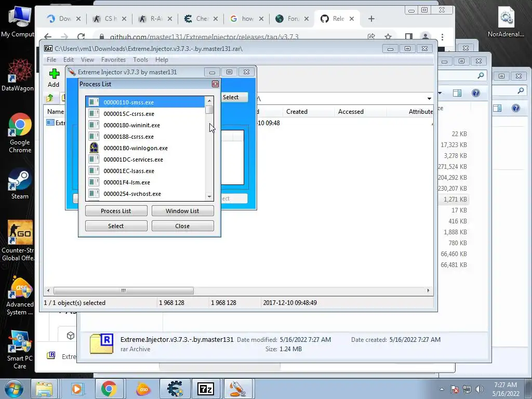
Task: Click the Process List button
Action: 116,211
